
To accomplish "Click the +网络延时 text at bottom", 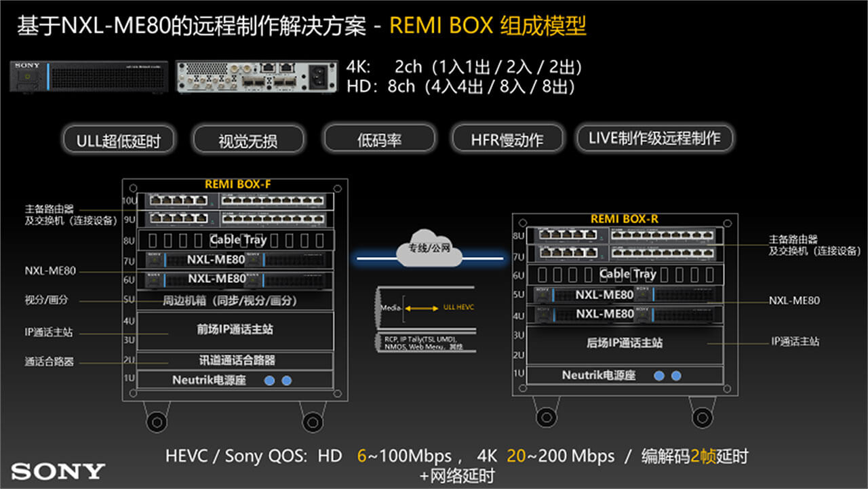I will tap(457, 475).
